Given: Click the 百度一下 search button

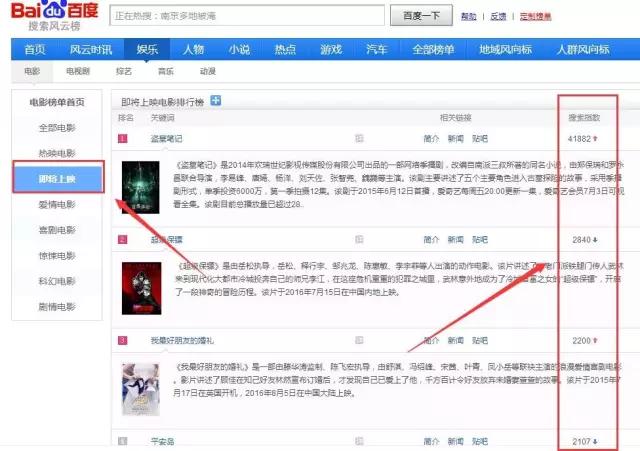Looking at the screenshot, I should point(421,16).
